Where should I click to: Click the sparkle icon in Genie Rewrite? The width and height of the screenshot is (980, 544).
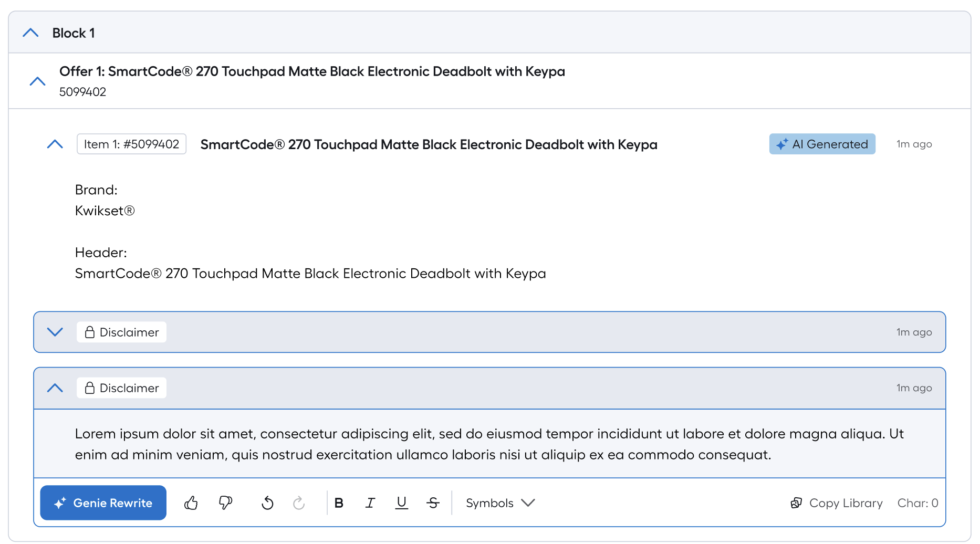60,503
